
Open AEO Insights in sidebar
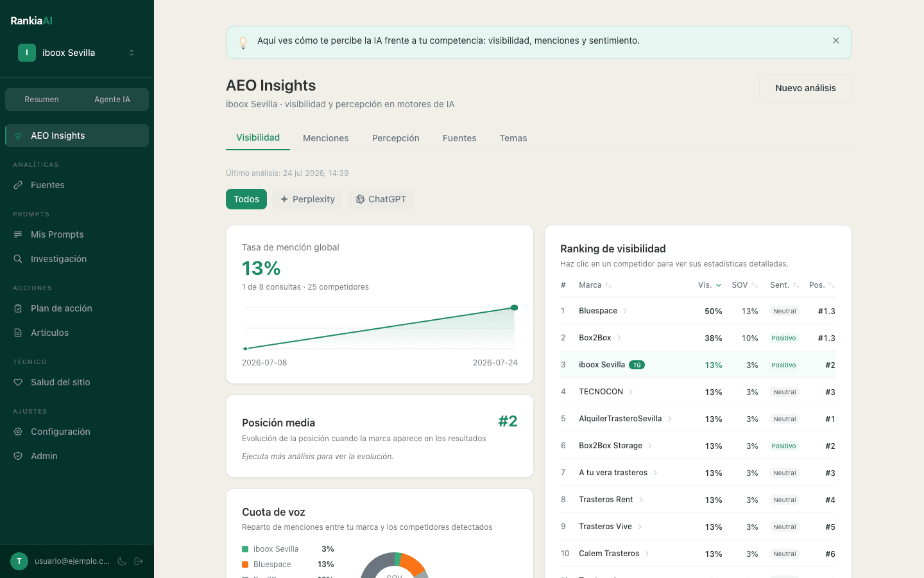pyautogui.click(x=77, y=136)
